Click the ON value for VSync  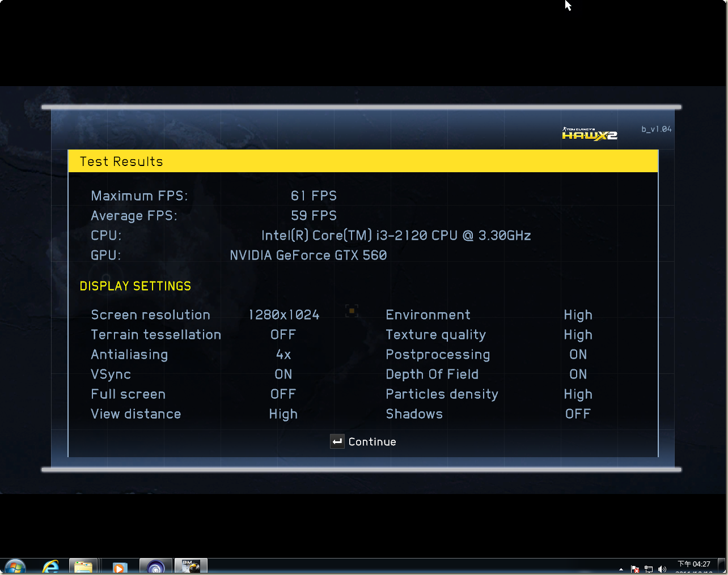click(x=283, y=374)
